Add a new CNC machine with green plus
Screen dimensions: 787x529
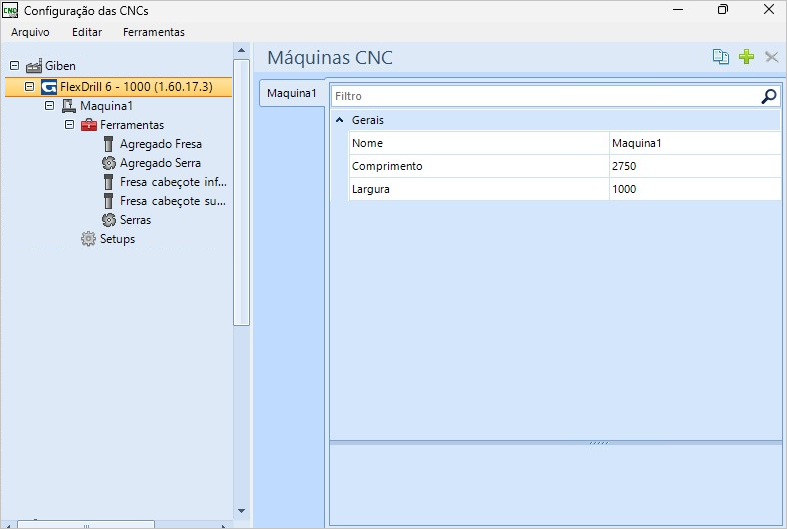(x=746, y=57)
